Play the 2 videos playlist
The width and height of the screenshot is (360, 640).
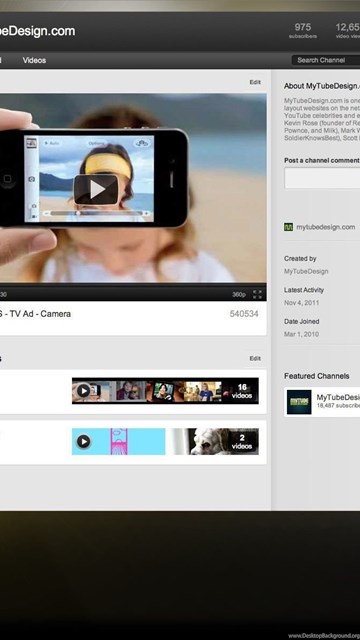click(x=84, y=441)
